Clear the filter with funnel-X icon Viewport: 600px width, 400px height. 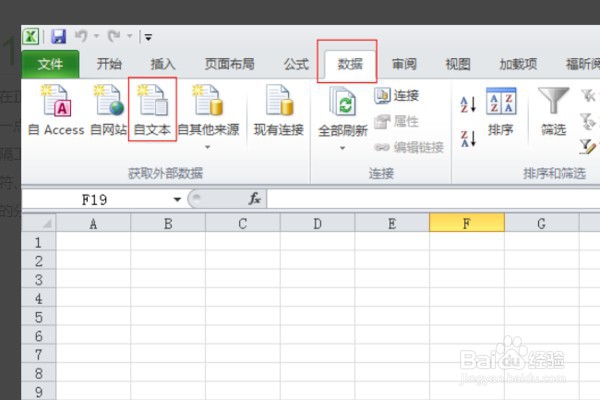click(588, 96)
